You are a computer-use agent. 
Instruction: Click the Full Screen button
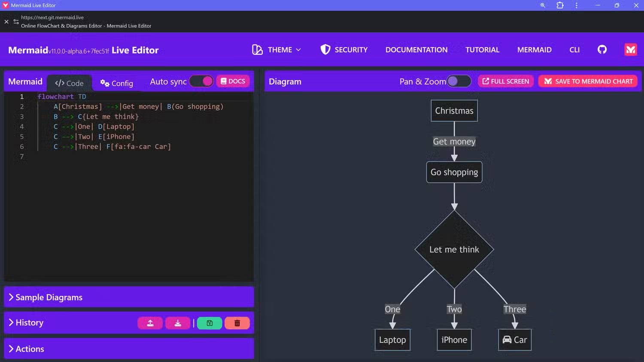[x=506, y=81]
